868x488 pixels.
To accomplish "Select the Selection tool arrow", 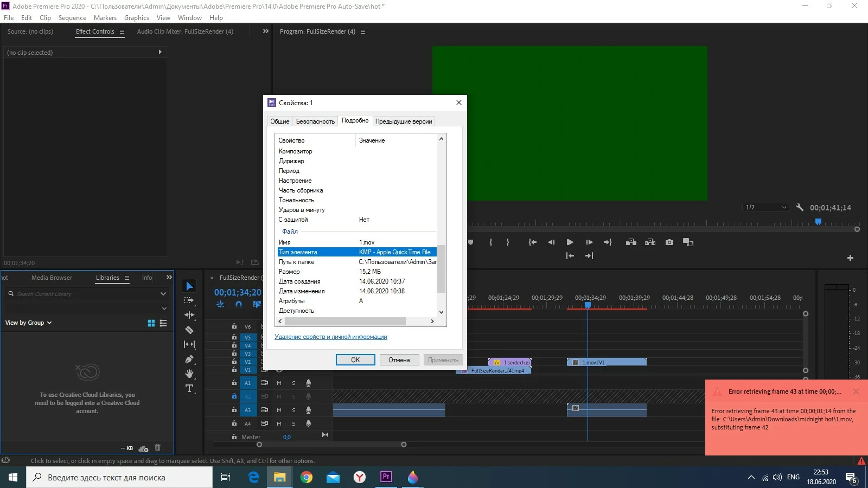I will click(189, 286).
